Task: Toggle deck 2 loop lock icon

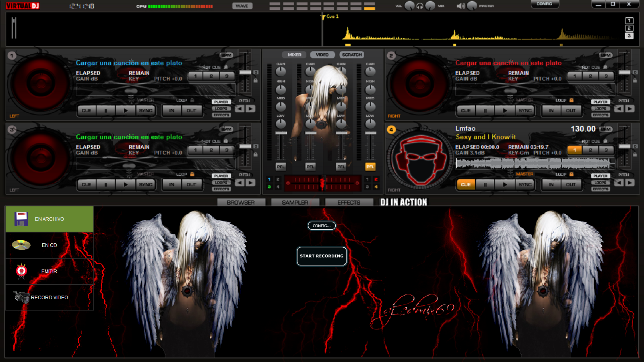Action: point(571,100)
